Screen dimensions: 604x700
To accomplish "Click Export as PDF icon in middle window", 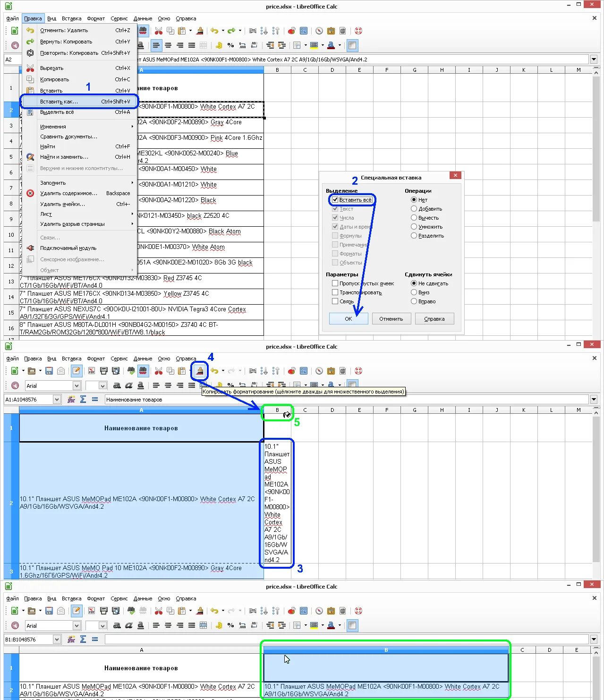I will click(92, 371).
